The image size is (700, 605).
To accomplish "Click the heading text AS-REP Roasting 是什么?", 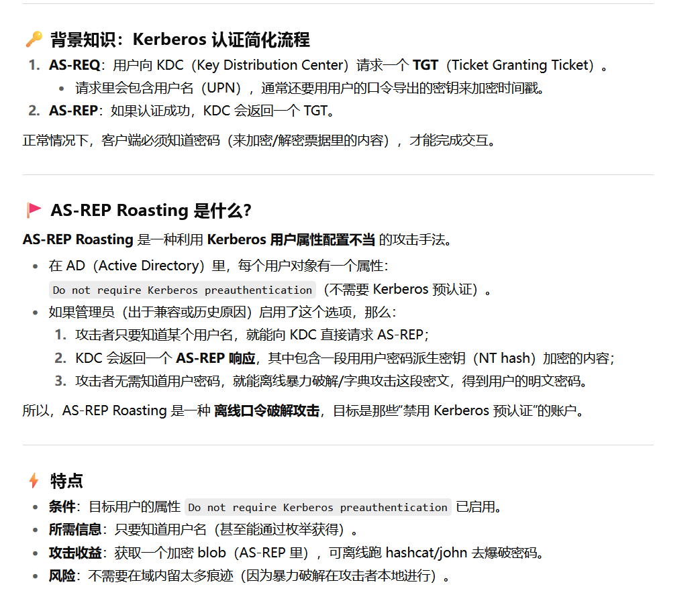I will (x=151, y=211).
